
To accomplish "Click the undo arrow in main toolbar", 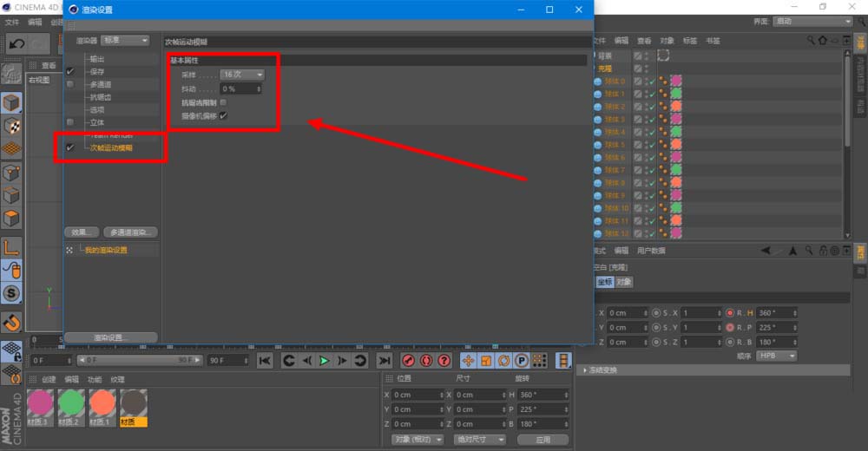I will point(16,43).
